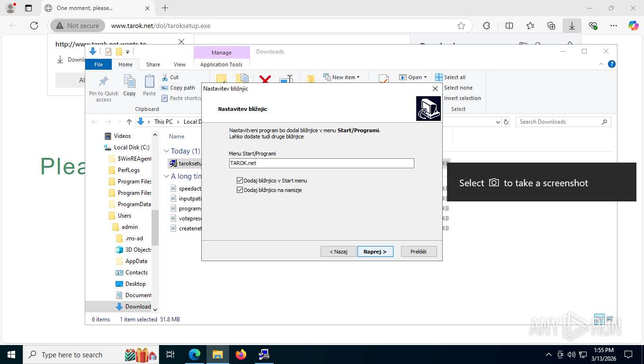Image resolution: width=644 pixels, height=364 pixels.
Task: Click the Naprej > button in installer
Action: 375,252
